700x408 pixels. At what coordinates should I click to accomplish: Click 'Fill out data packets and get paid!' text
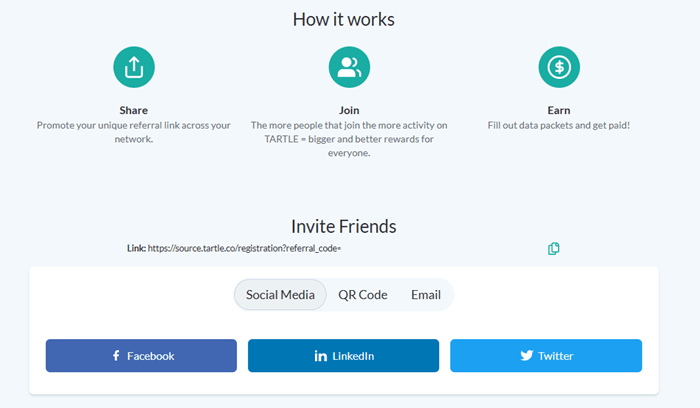(559, 125)
